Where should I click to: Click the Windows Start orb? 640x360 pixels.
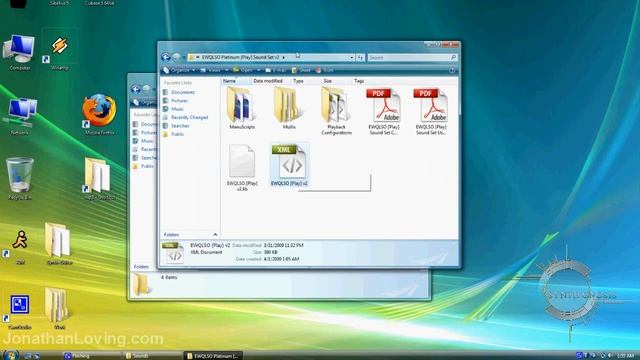point(10,355)
